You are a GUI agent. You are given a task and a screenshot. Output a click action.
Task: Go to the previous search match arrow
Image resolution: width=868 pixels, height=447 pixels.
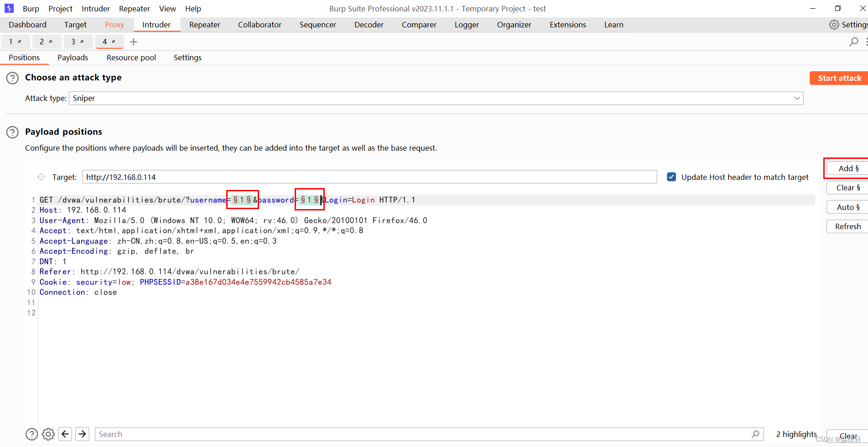65,434
